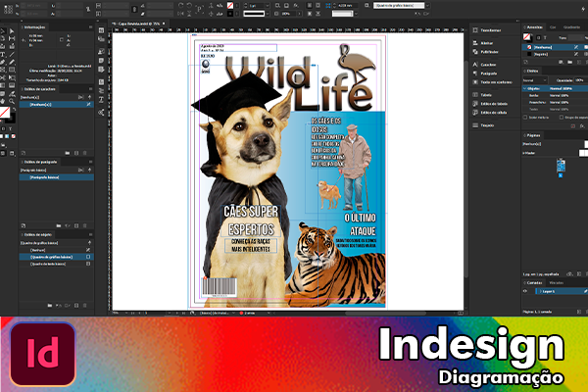Image resolution: width=588 pixels, height=392 pixels.
Task: Toggle Grupo de separação checkbox
Action: click(561, 118)
